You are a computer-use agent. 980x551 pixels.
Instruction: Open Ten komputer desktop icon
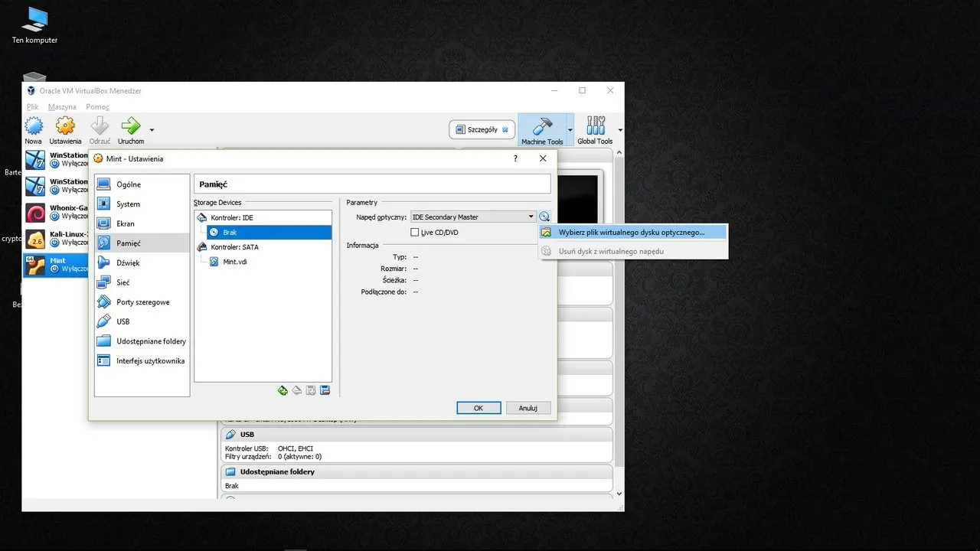click(x=34, y=25)
